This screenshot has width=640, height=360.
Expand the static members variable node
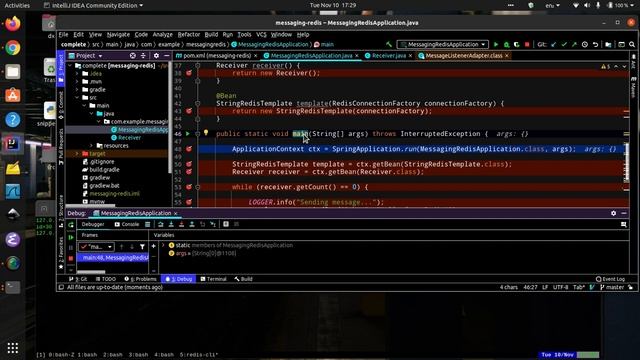pos(163,245)
